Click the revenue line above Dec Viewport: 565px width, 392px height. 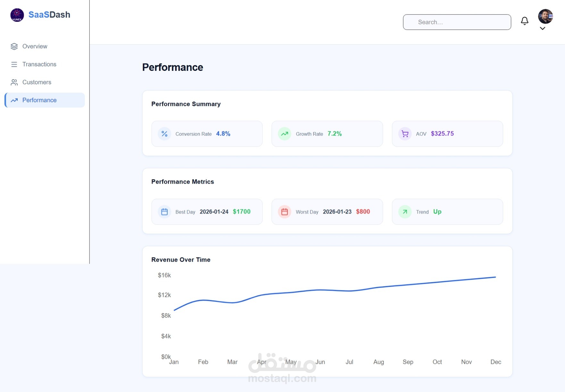(x=495, y=277)
